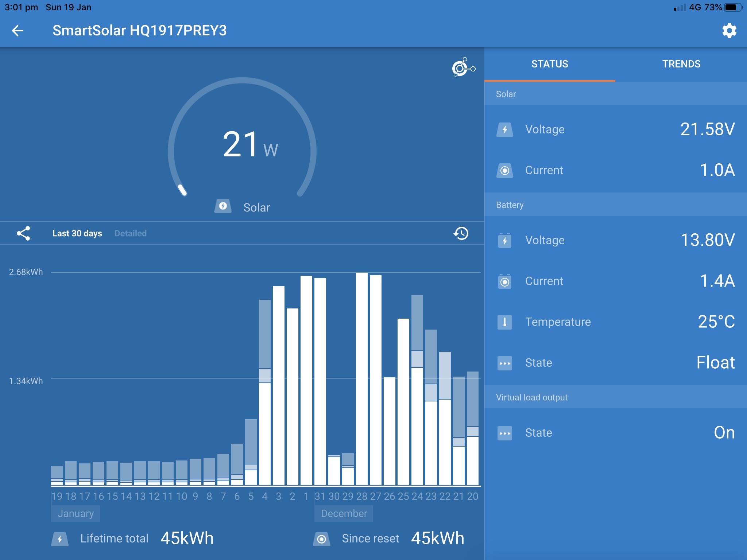Tap the back arrow icon
The height and width of the screenshot is (560, 747).
pyautogui.click(x=18, y=31)
